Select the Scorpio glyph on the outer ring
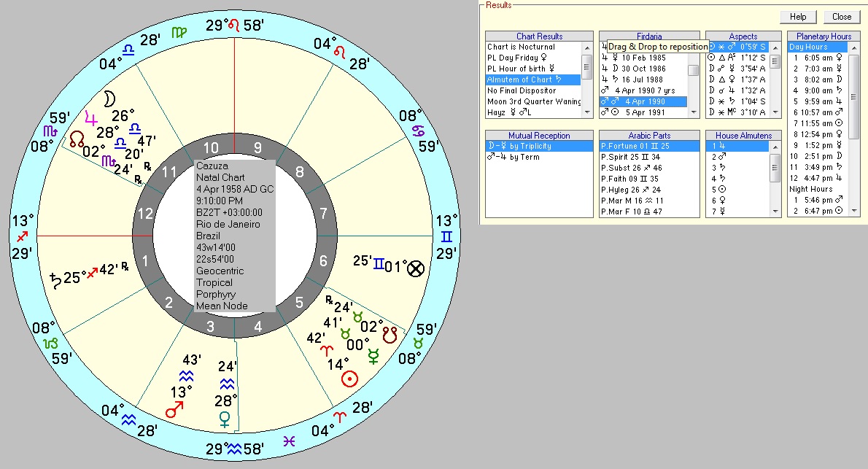Image resolution: width=868 pixels, height=469 pixels. coord(50,132)
